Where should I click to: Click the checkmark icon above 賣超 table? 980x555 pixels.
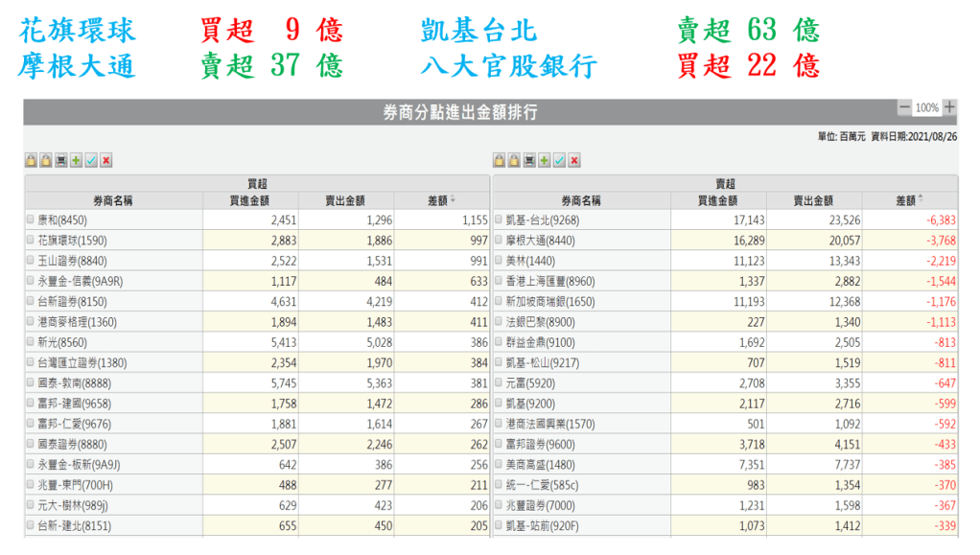click(x=559, y=160)
